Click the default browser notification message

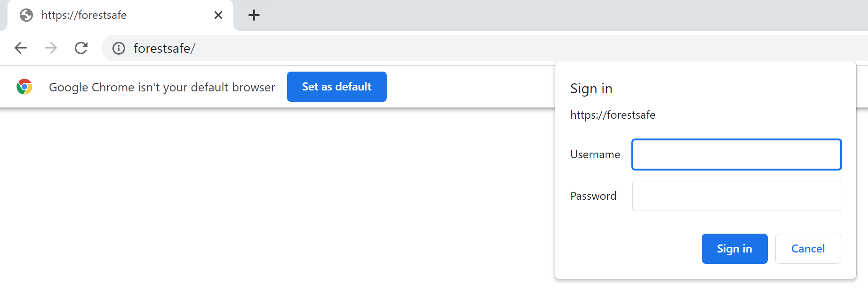coord(162,87)
